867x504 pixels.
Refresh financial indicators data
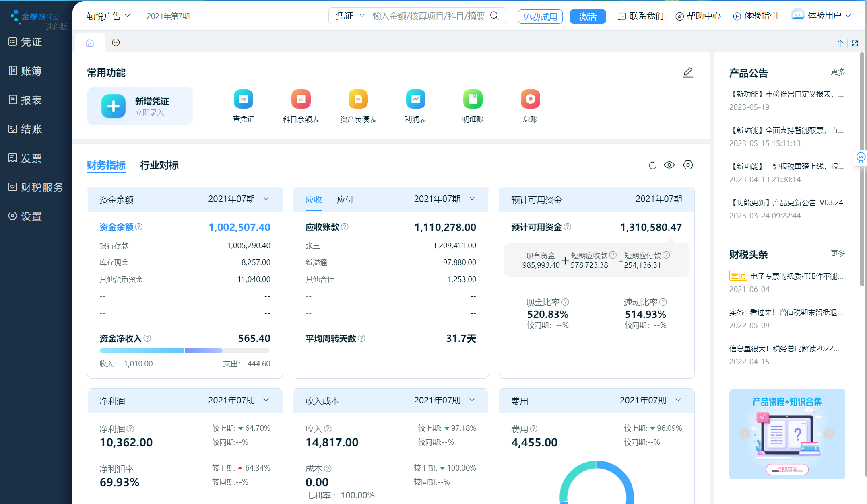652,165
